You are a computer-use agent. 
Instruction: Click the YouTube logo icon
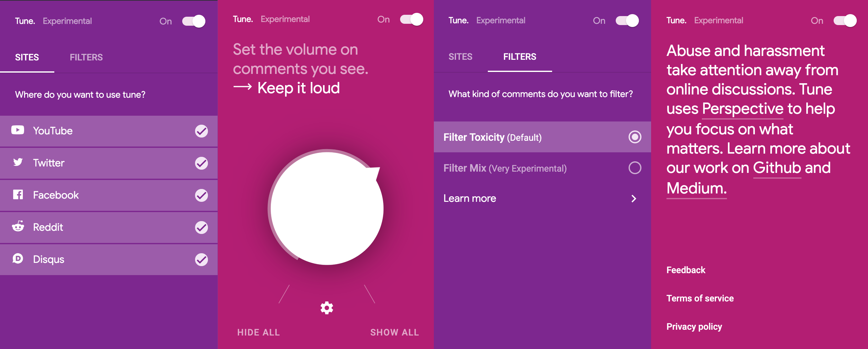click(18, 130)
